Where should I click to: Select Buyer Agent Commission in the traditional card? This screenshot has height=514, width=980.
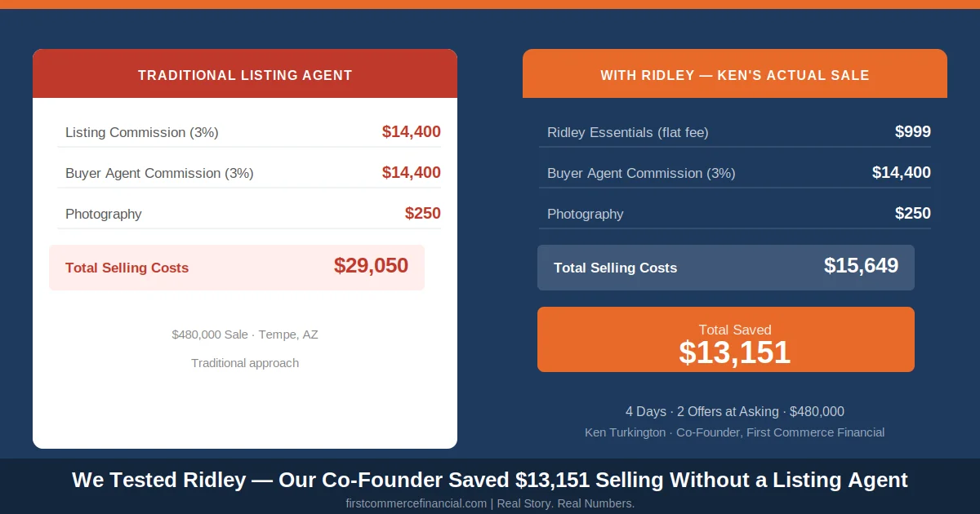pos(159,173)
